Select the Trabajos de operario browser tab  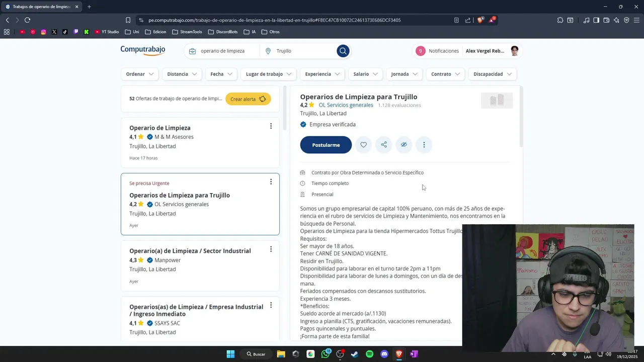(x=42, y=7)
